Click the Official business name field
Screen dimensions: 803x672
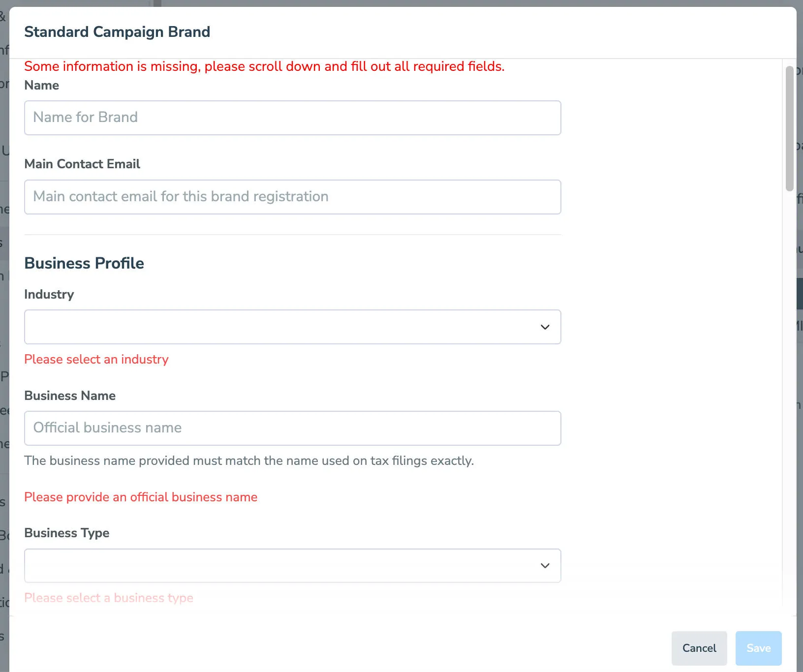pyautogui.click(x=292, y=428)
